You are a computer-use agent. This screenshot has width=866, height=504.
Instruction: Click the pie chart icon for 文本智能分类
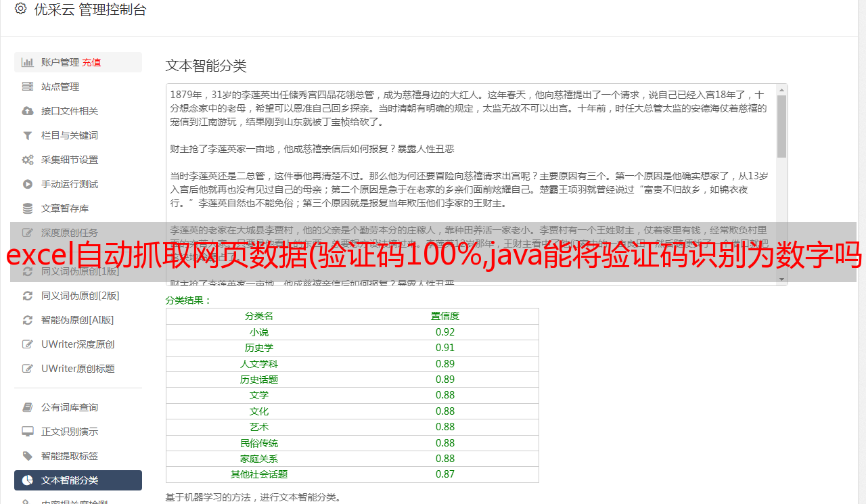28,480
